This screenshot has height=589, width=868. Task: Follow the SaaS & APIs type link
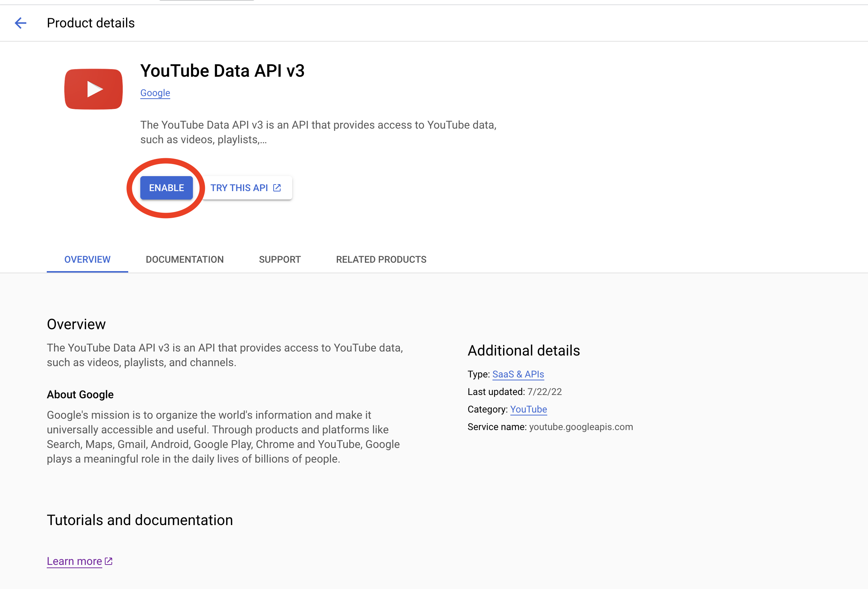point(518,374)
